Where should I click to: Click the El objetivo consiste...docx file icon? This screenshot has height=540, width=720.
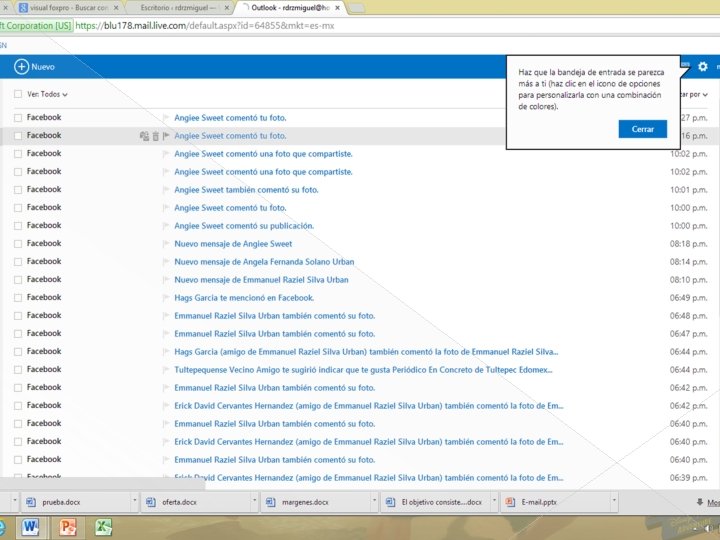click(390, 502)
